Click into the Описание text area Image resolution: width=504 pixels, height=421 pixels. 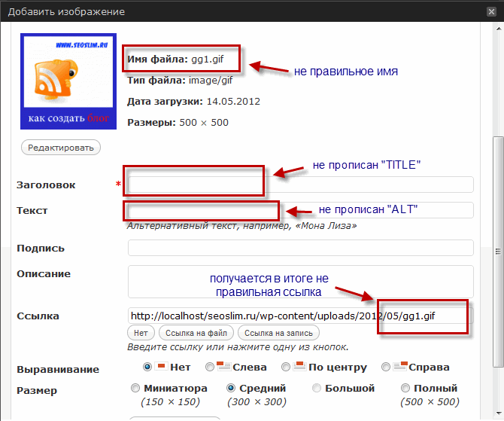pyautogui.click(x=301, y=282)
